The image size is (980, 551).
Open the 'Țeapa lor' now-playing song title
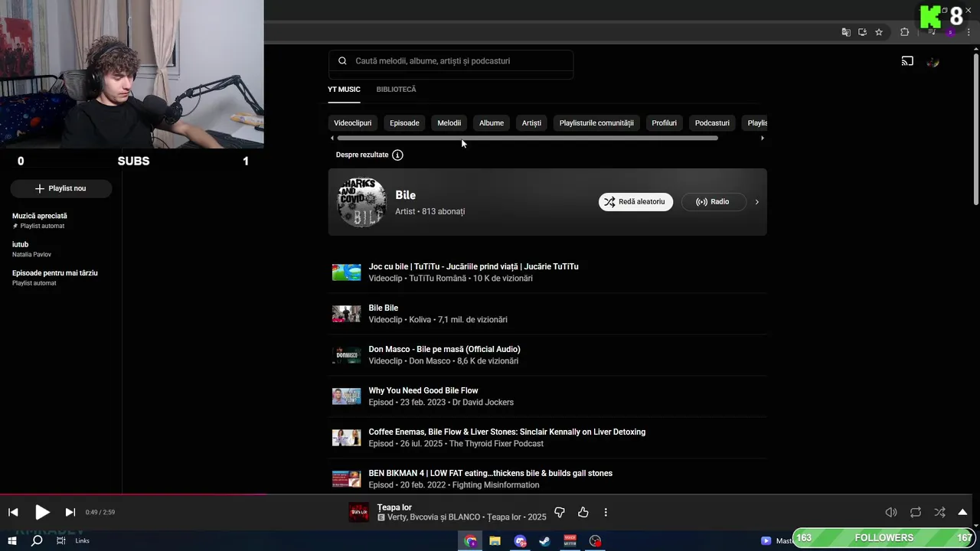[x=394, y=507]
